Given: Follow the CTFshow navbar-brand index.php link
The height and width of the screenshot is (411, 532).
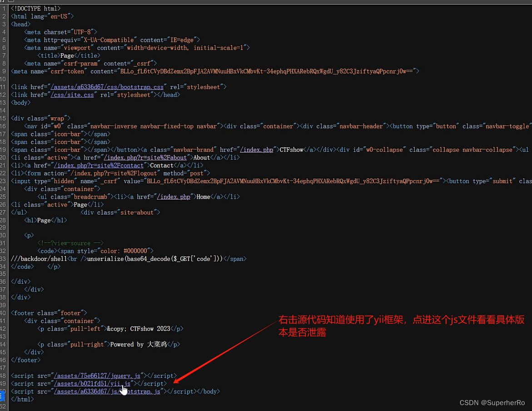Looking at the screenshot, I should (x=257, y=150).
